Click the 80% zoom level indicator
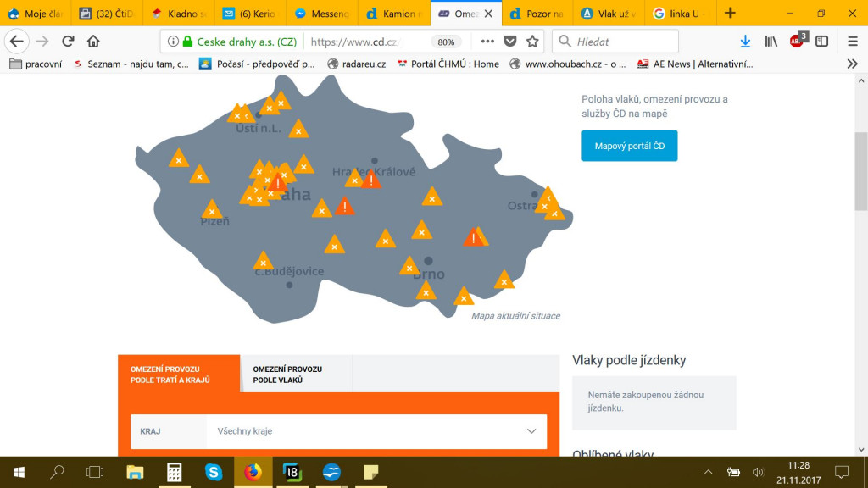This screenshot has height=488, width=868. pyautogui.click(x=444, y=42)
